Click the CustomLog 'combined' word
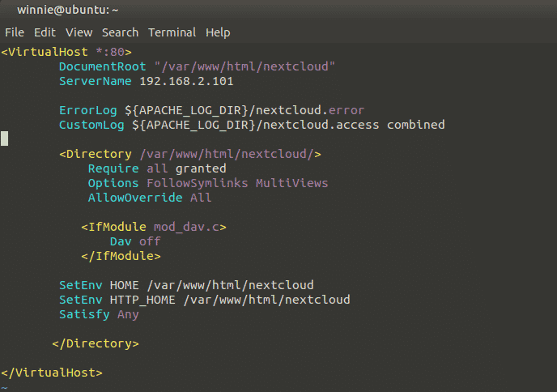Screen dimensions: 557x392 click(x=415, y=125)
